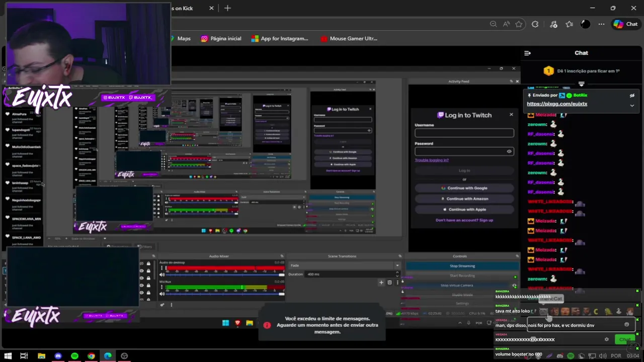Open the Copilot Chat button
Viewport: 644px width, 362px height.
click(625, 24)
